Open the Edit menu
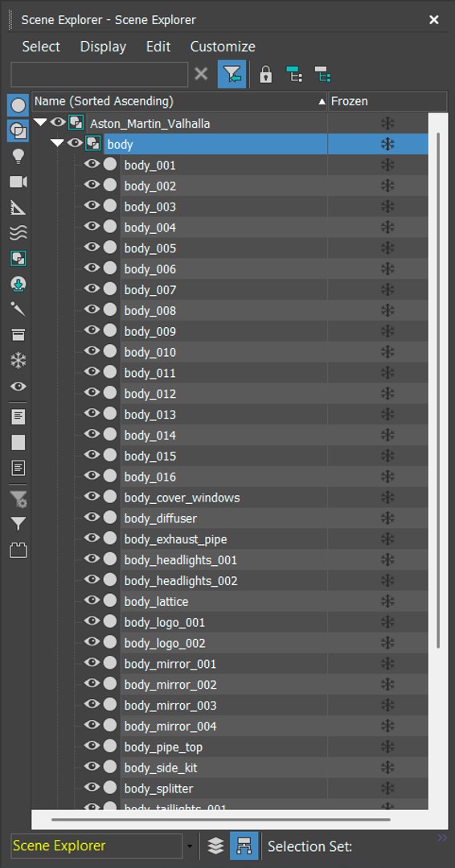The width and height of the screenshot is (455, 868). coord(158,47)
